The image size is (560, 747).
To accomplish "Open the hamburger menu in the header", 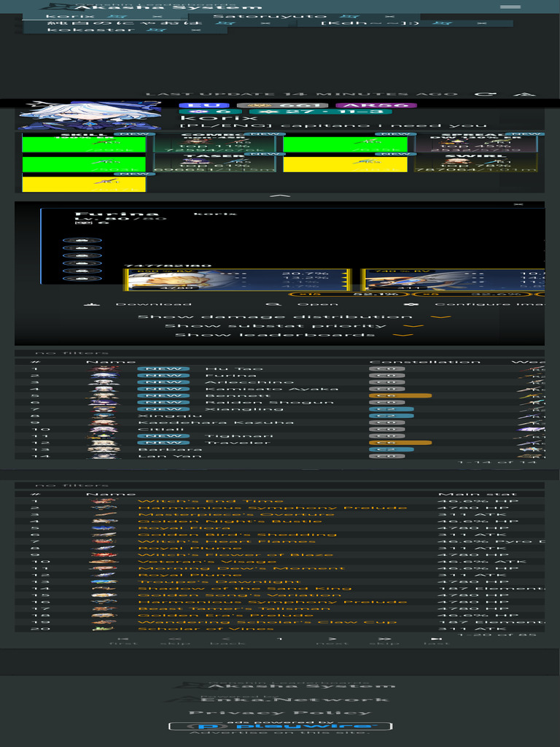I will tap(510, 7).
